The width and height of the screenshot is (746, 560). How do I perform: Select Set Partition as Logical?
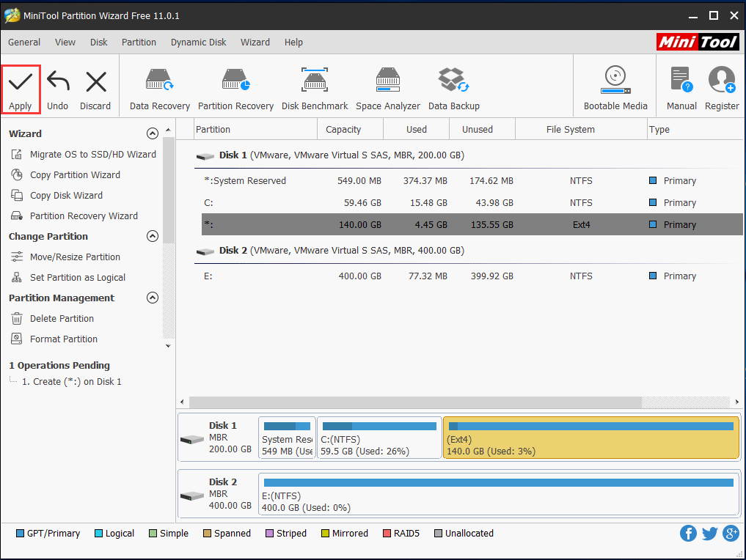(68, 277)
